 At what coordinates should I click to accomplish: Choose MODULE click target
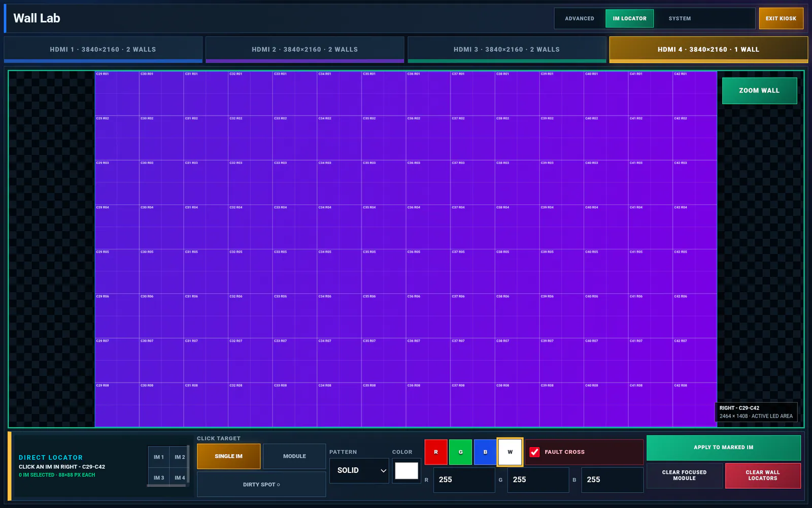pos(294,456)
